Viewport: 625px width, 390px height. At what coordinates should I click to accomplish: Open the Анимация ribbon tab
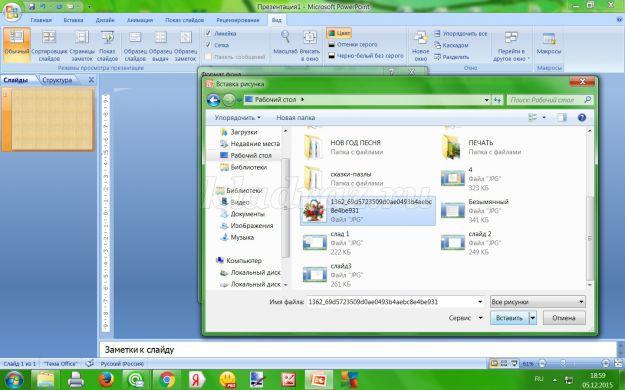point(140,20)
